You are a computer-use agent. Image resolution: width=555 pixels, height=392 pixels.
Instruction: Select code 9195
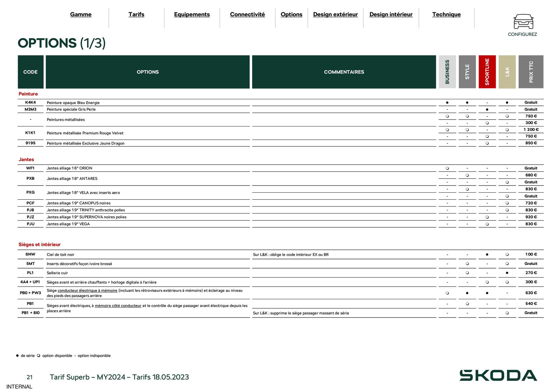(x=30, y=143)
